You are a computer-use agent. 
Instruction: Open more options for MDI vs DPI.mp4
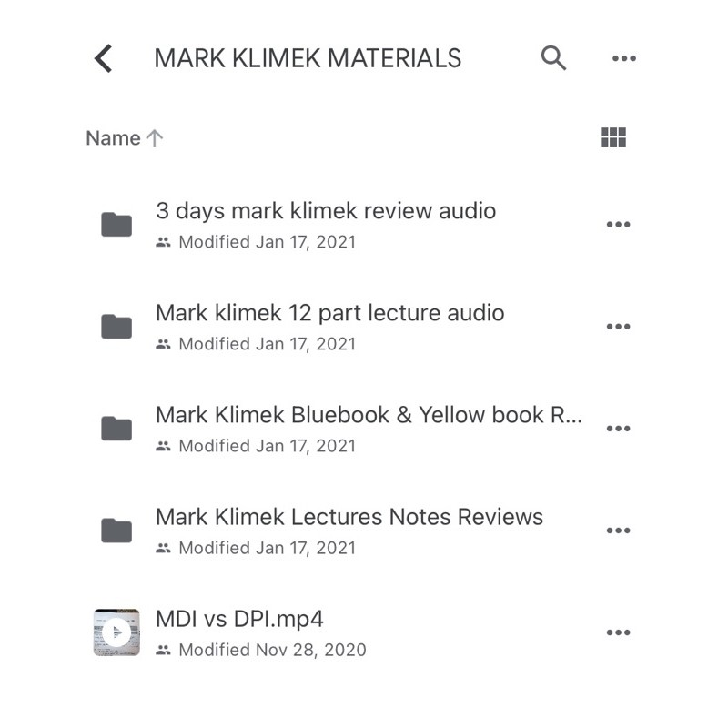618,632
